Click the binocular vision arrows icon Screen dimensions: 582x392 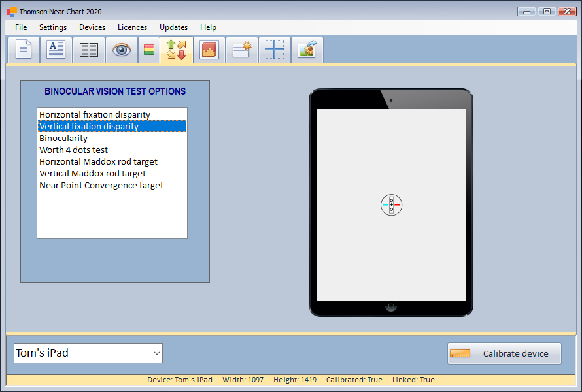177,50
